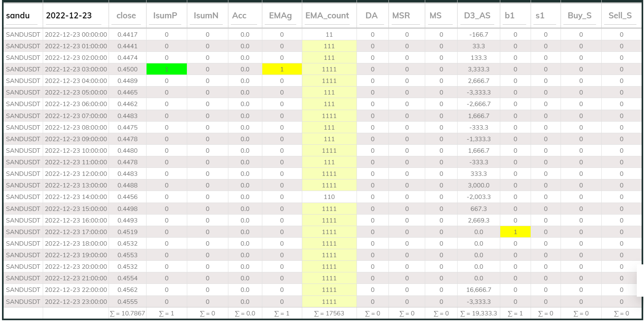Click the close value 0.4562
644x321 pixels.
127,290
